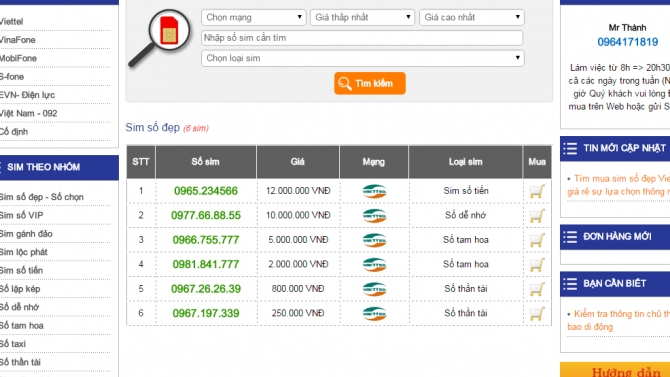Click Viettel logo in first row

point(374,191)
